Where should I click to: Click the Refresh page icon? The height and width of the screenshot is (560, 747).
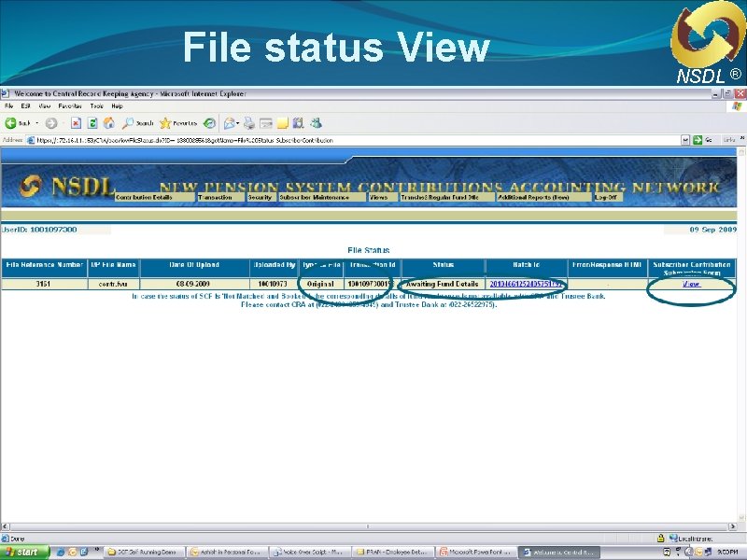coord(92,123)
